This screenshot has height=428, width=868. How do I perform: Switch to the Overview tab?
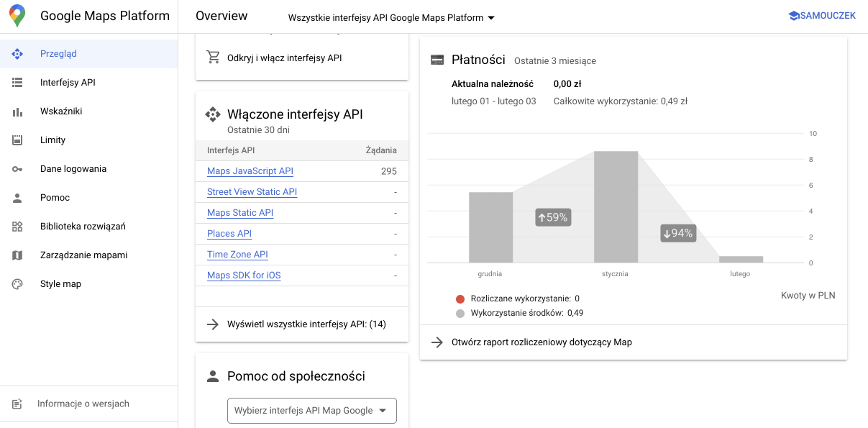point(221,15)
